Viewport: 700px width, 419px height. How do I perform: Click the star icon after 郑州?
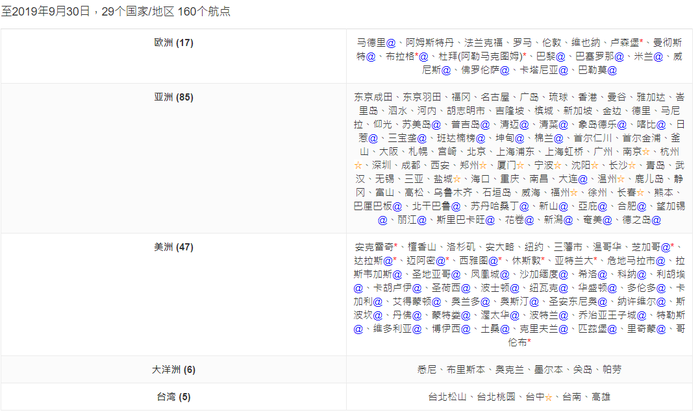click(483, 166)
